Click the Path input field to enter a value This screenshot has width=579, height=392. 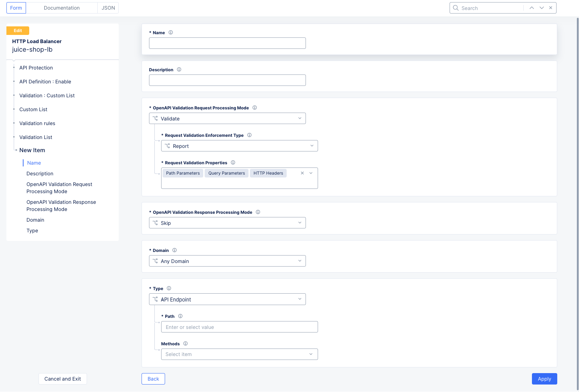pyautogui.click(x=239, y=327)
